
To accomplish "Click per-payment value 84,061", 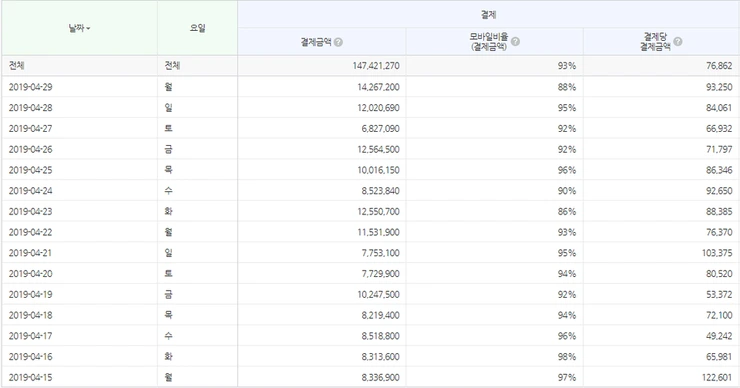I will pyautogui.click(x=719, y=108).
